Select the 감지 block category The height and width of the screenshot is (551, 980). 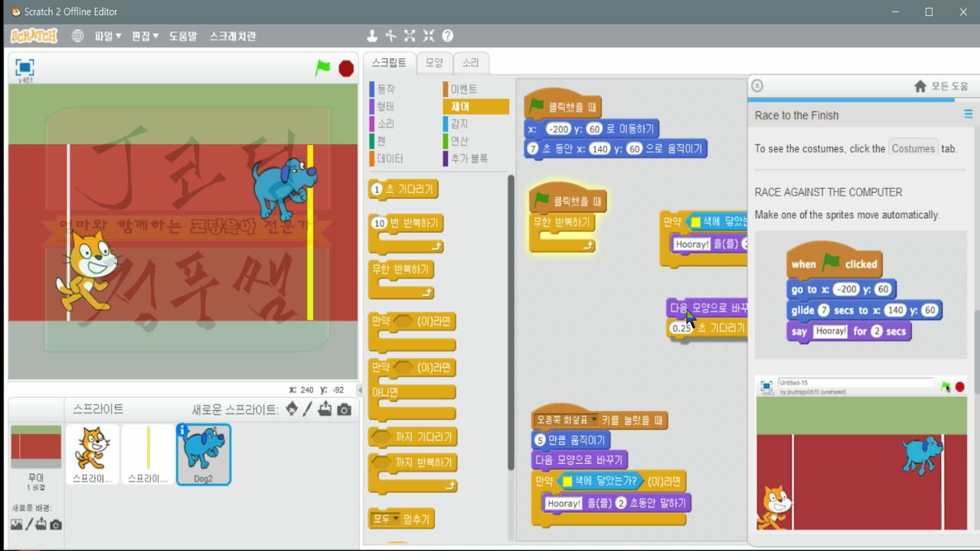[475, 124]
